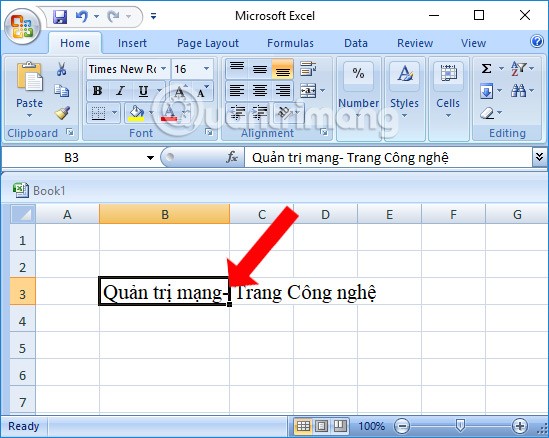Viewport: 549px width, 438px height.
Task: Expand the Name Box dropdown arrow
Action: pos(150,158)
